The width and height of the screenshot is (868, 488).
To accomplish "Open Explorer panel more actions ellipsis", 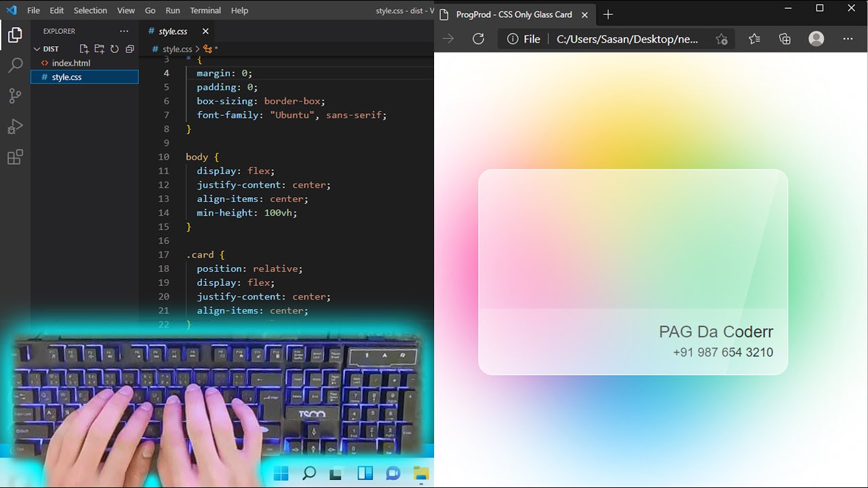I will [x=123, y=31].
